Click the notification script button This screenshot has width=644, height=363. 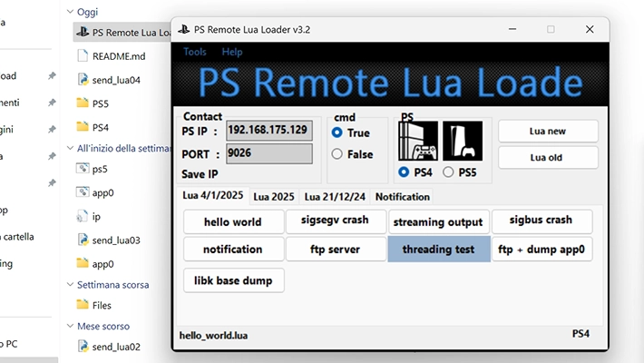233,249
